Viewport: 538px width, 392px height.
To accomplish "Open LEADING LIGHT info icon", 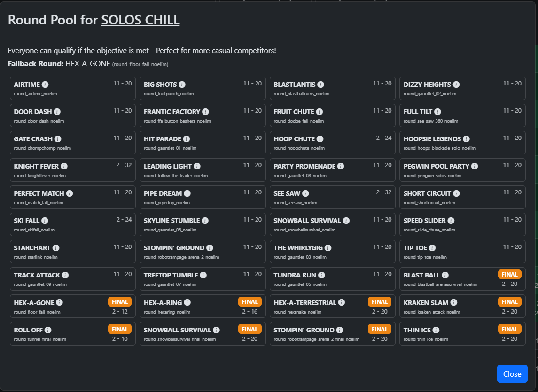I will [197, 166].
